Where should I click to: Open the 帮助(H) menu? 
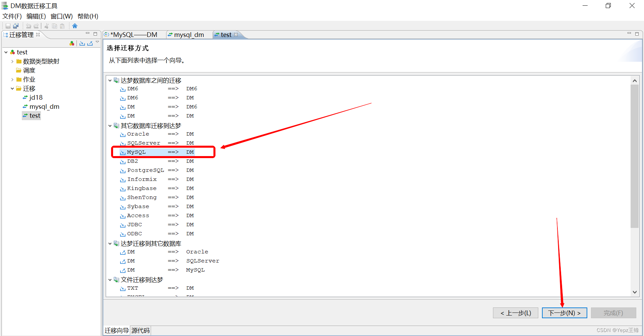[88, 16]
